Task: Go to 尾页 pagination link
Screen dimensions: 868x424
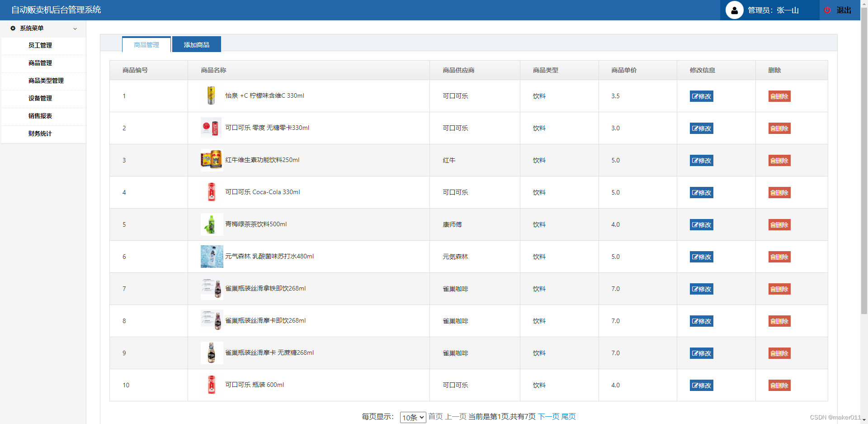Action: point(569,416)
